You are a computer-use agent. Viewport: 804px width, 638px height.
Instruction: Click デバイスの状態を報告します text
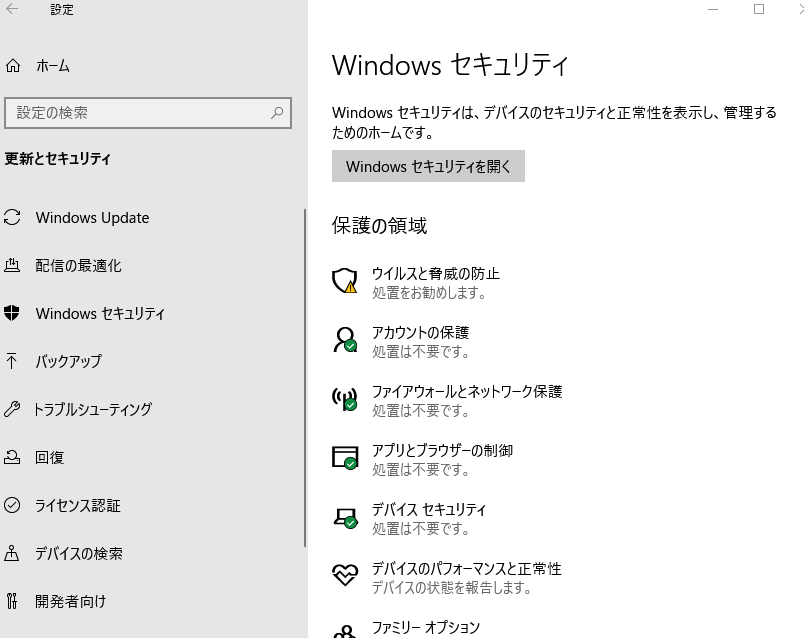pos(451,587)
